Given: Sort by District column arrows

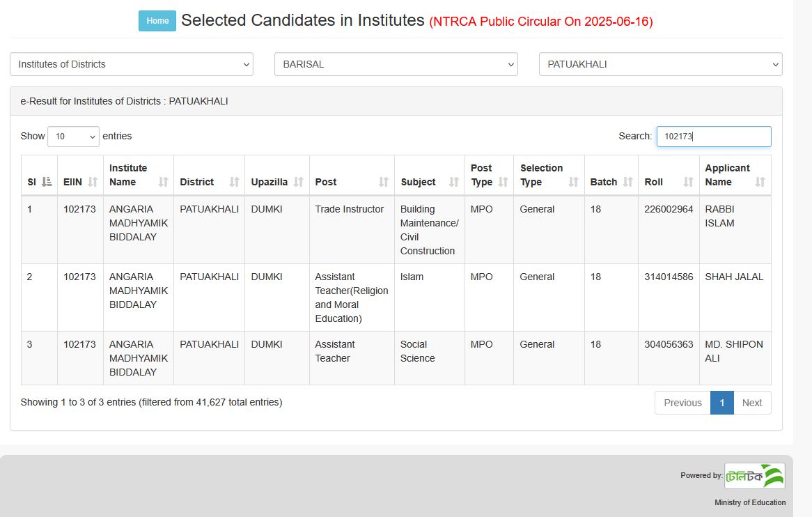Looking at the screenshot, I should point(234,182).
